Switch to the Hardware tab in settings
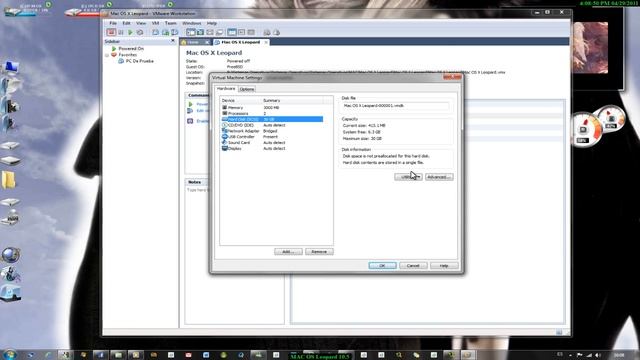The height and width of the screenshot is (360, 640). tap(226, 89)
